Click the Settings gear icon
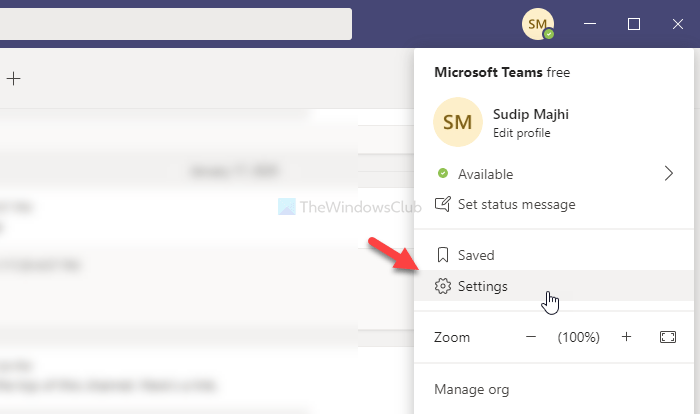Screen dimensions: 700x414 pos(442,286)
